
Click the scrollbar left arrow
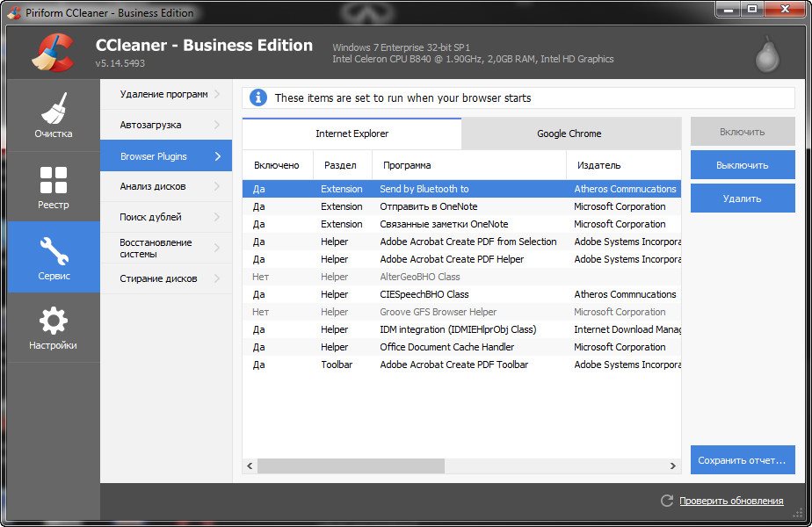(x=250, y=466)
